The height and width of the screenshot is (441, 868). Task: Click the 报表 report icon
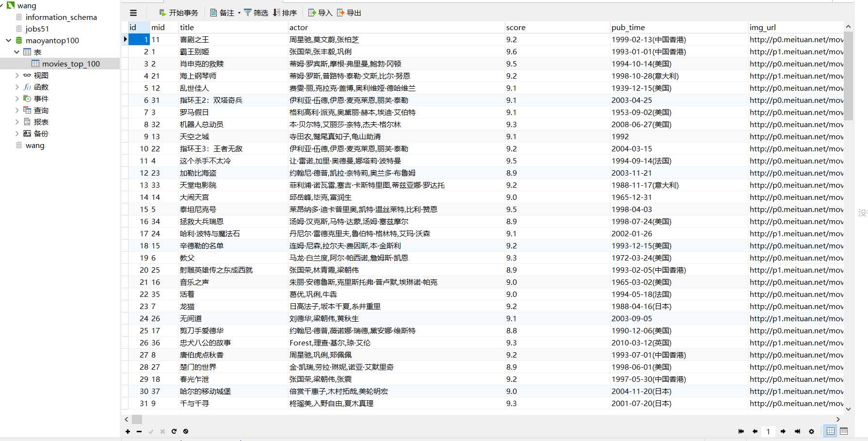(27, 122)
